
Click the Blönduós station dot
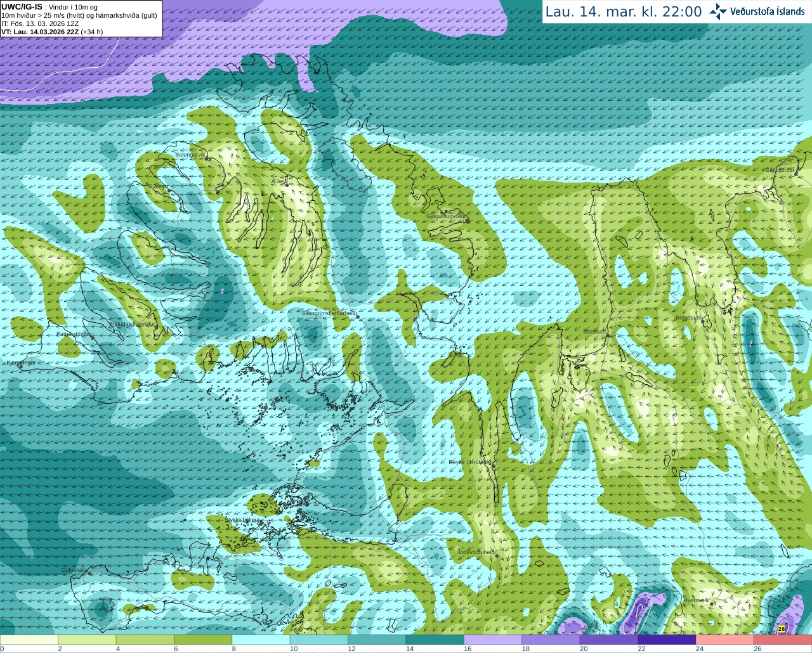608,335
